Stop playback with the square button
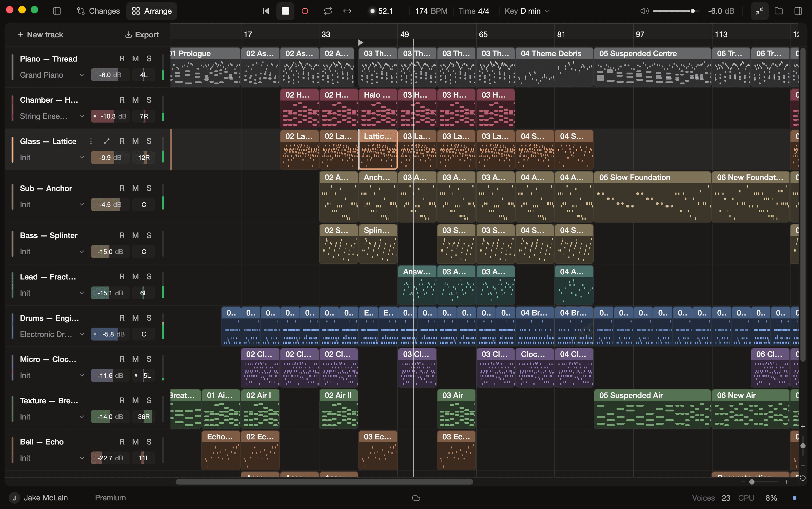The image size is (812, 509). (x=285, y=11)
